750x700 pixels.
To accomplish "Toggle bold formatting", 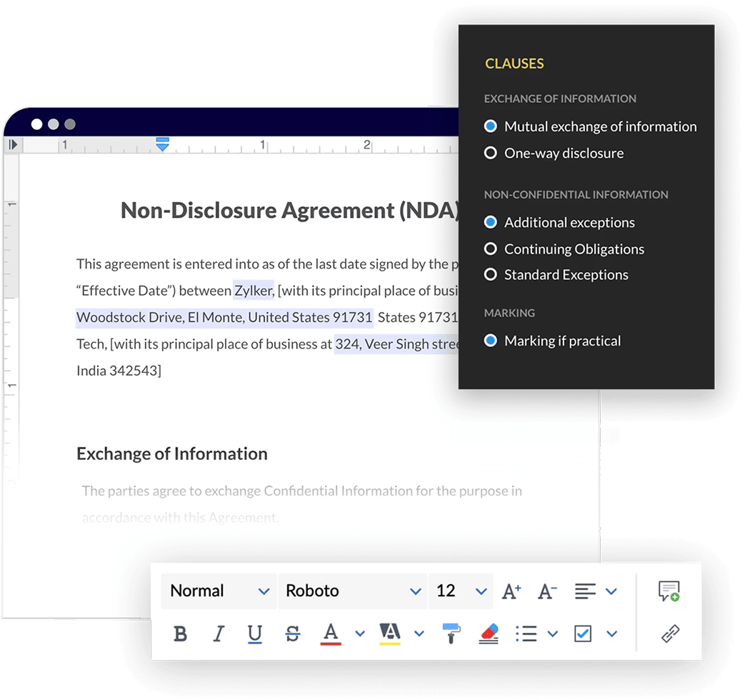I will tap(181, 634).
